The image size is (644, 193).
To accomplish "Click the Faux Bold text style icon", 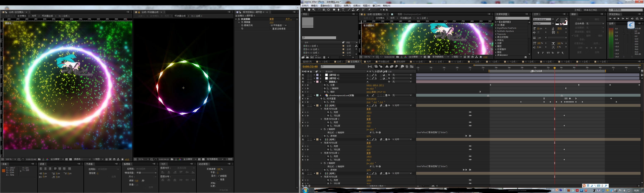I will [538, 53].
